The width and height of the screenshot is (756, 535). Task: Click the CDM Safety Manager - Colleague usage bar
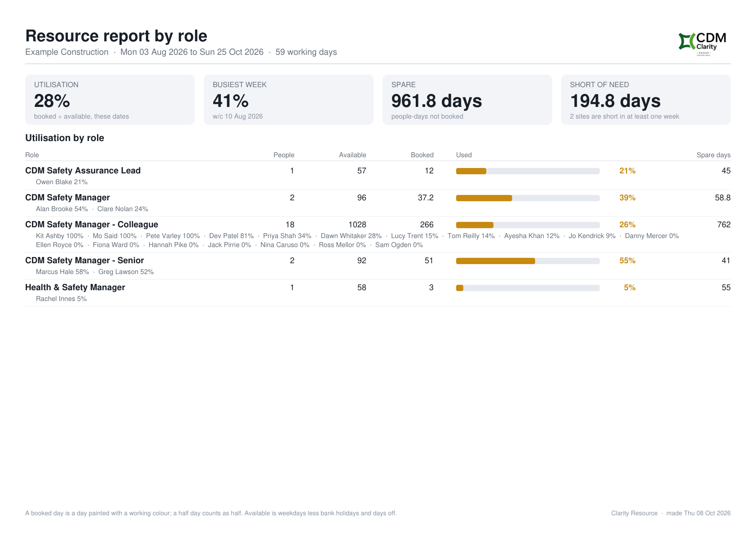528,225
